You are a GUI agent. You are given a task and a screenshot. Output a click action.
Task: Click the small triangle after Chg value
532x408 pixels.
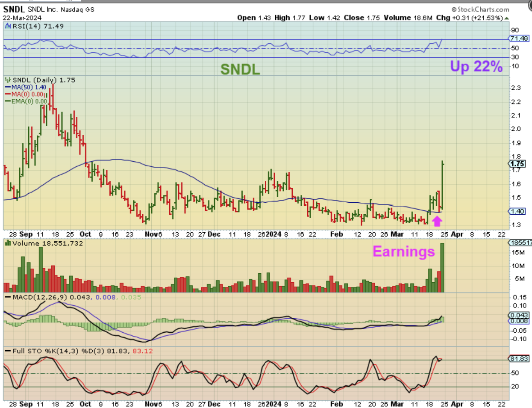[x=507, y=18]
